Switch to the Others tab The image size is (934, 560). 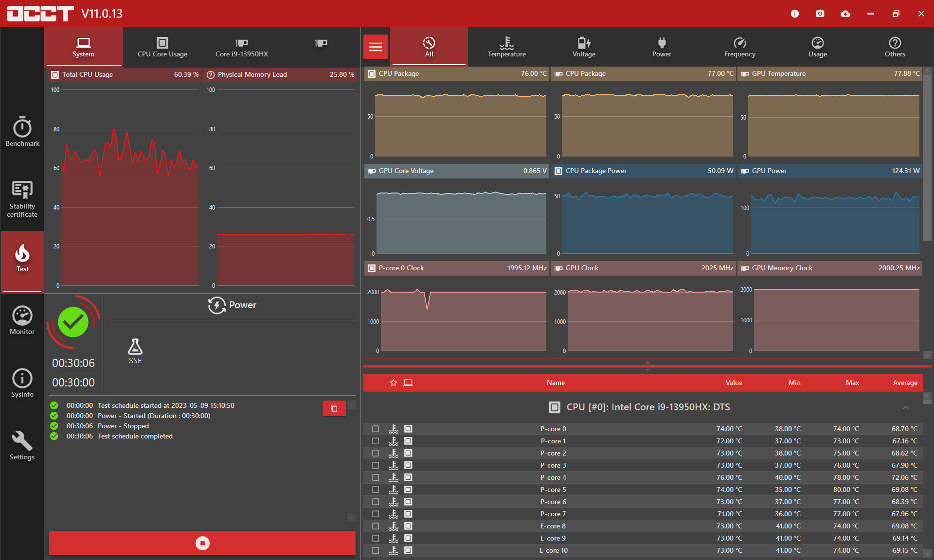(x=895, y=47)
